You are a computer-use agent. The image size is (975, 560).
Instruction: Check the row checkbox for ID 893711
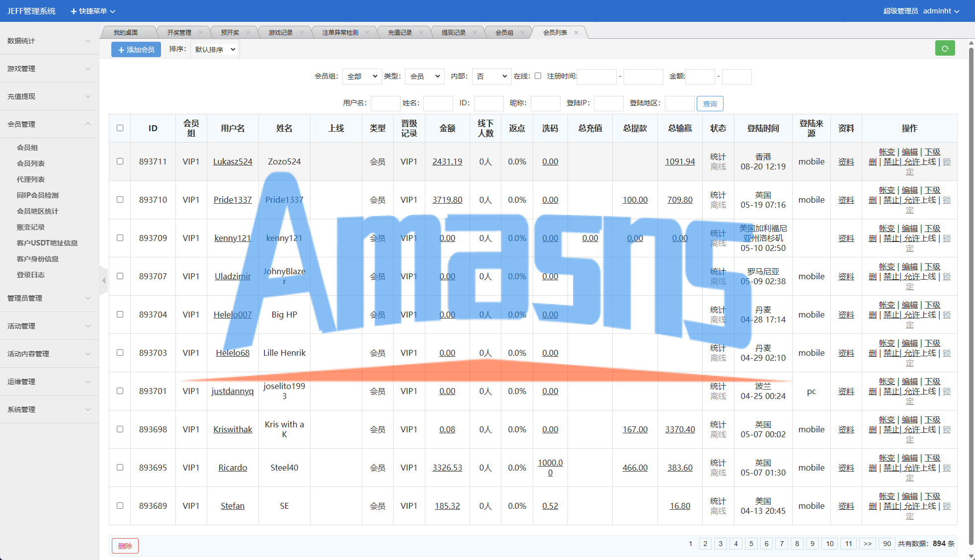(120, 161)
